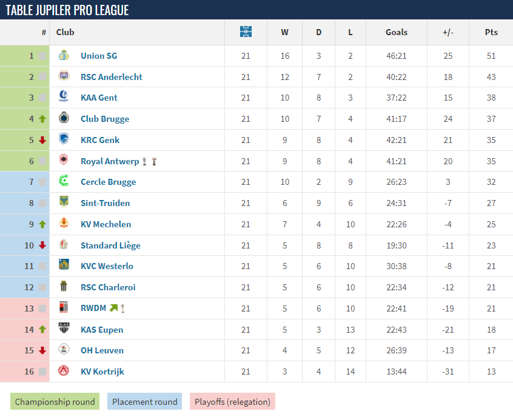Screen dimensions: 513x420
Task: Click the KAA Gent club logo
Action: point(64,98)
